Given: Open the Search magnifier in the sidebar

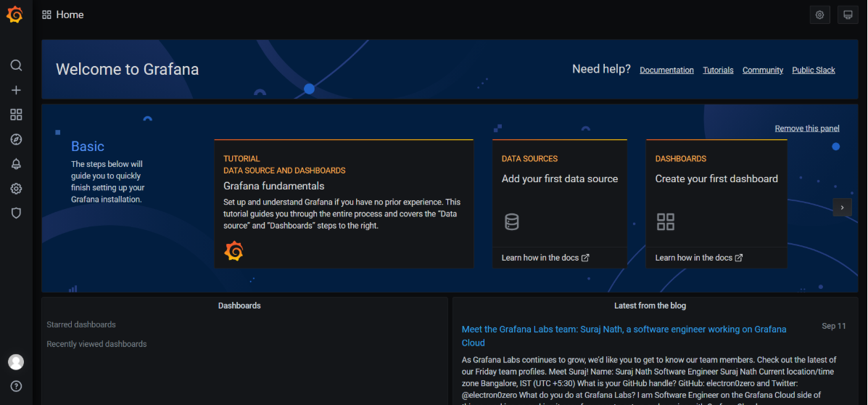Looking at the screenshot, I should pos(16,65).
